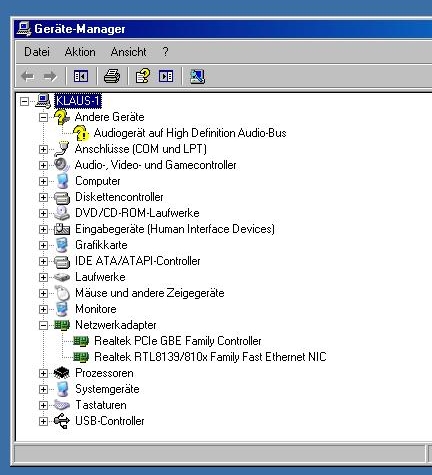432x475 pixels.
Task: Click the Anschlüsse (COM und LPT) port icon
Action: coord(62,149)
